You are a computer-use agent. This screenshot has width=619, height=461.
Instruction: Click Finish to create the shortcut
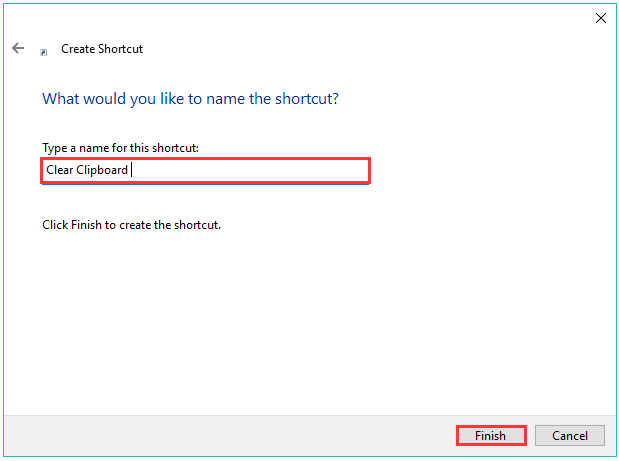[491, 435]
